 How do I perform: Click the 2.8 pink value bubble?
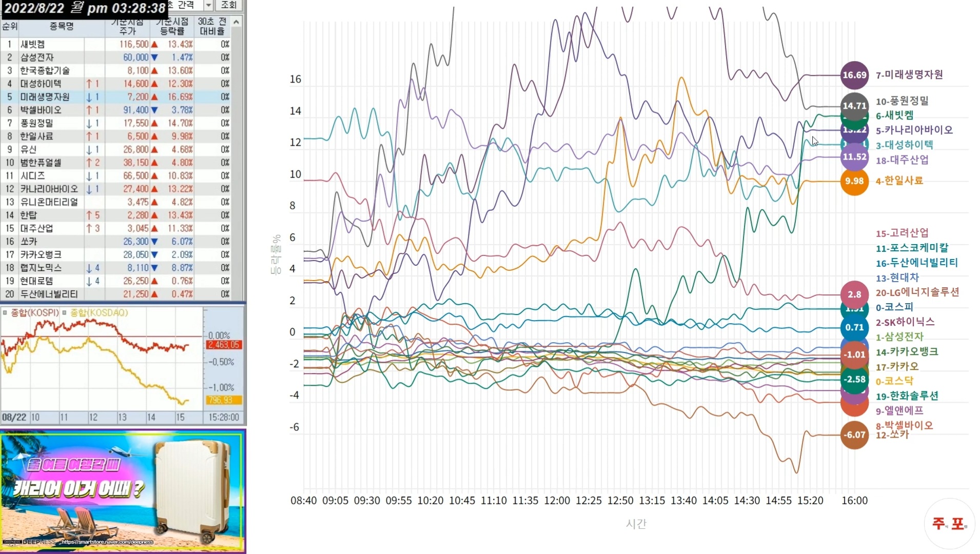pyautogui.click(x=854, y=294)
